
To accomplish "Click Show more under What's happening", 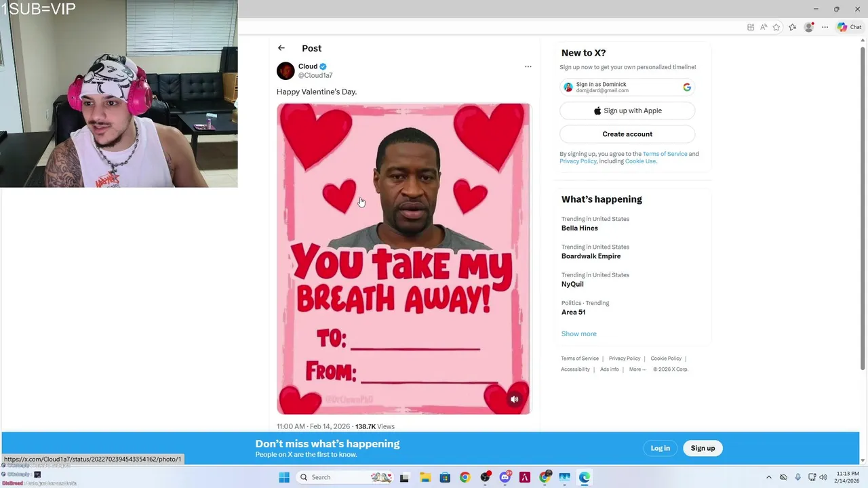I will coord(579,333).
